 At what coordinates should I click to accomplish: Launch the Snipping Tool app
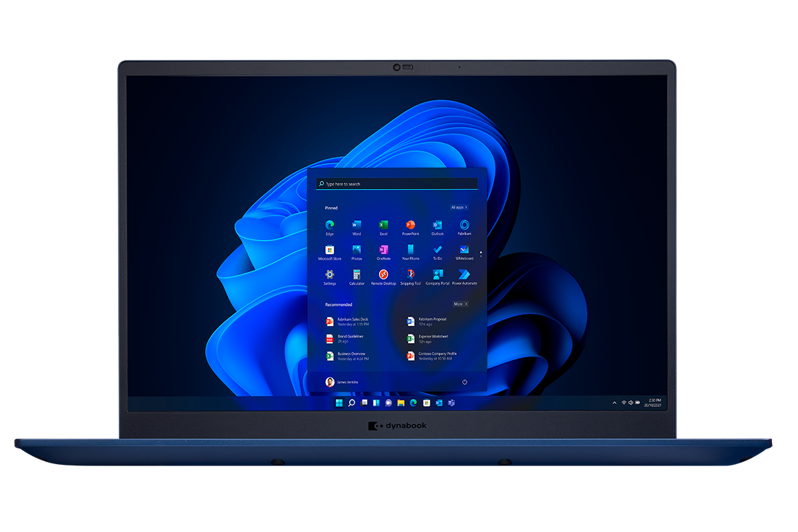tap(410, 275)
